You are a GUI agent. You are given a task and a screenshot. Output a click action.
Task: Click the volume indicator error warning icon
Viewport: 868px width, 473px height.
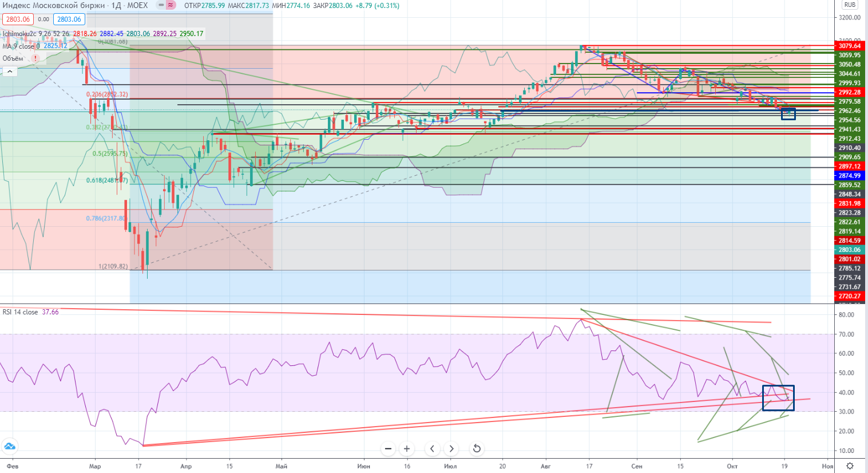35,58
